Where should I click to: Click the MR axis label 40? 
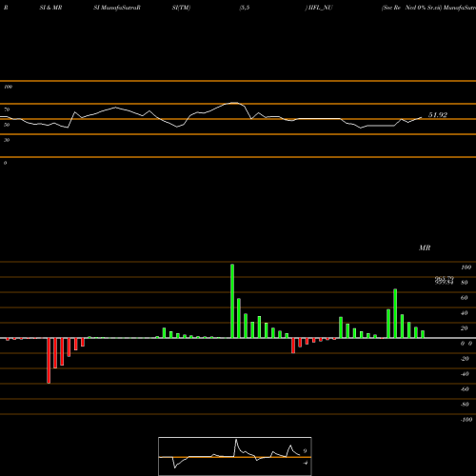(x=465, y=313)
